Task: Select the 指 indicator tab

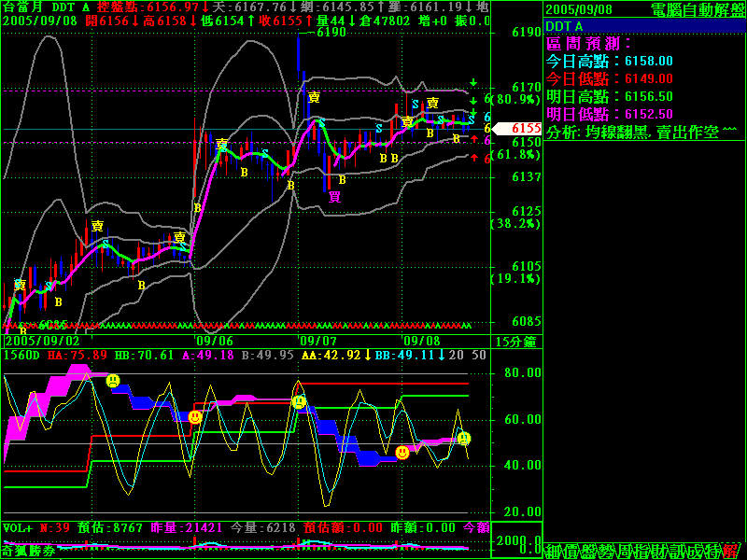Action: (643, 551)
